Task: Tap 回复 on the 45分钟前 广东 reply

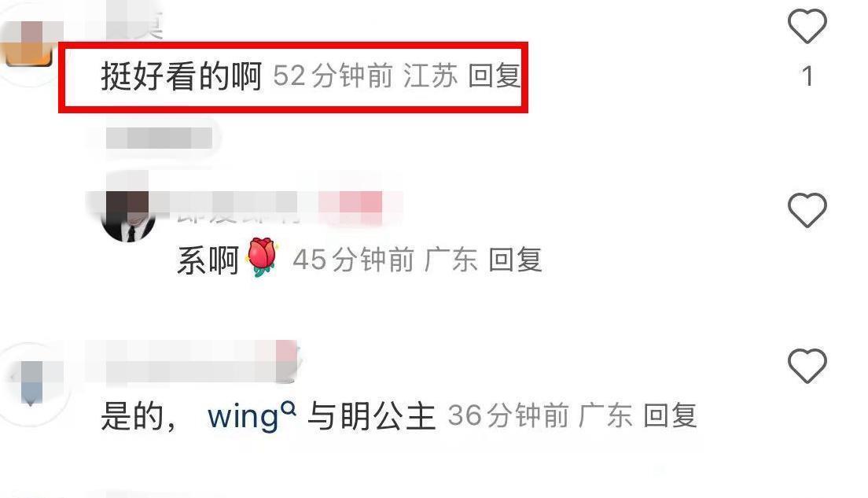Action: click(515, 260)
